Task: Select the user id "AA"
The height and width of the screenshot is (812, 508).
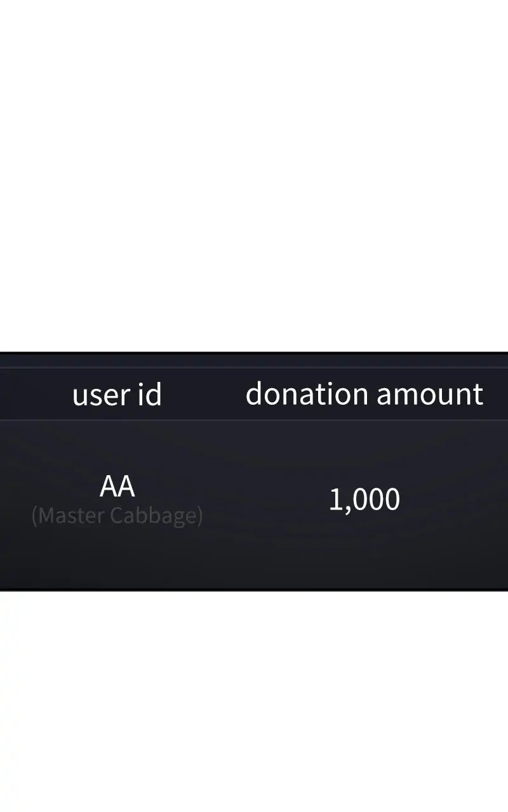Action: pyautogui.click(x=117, y=487)
